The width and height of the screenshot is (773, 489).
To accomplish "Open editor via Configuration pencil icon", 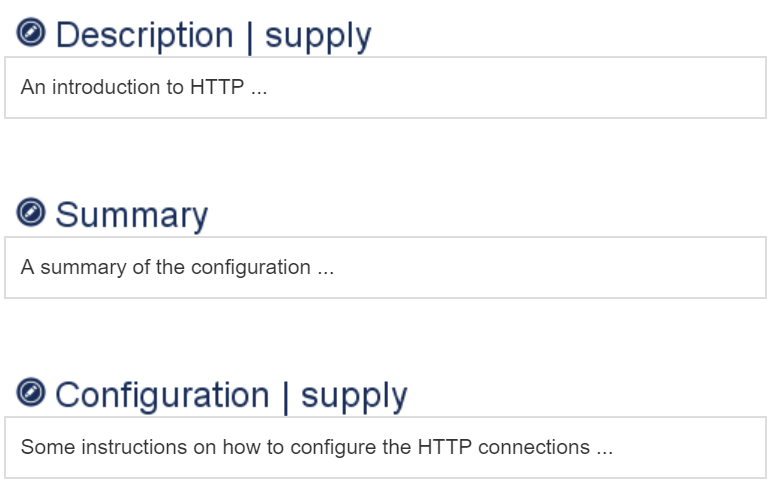I will click(x=31, y=393).
